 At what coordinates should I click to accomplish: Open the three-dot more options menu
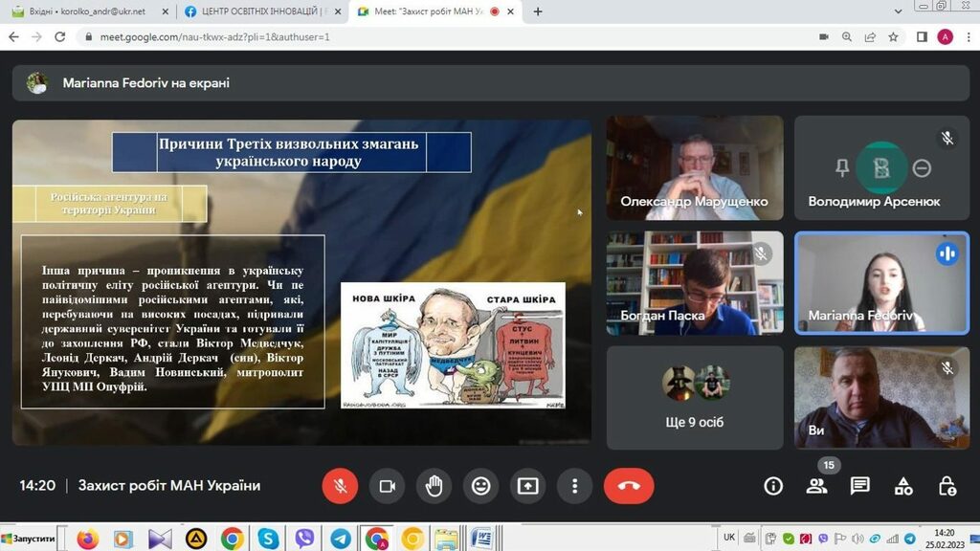pyautogui.click(x=574, y=486)
